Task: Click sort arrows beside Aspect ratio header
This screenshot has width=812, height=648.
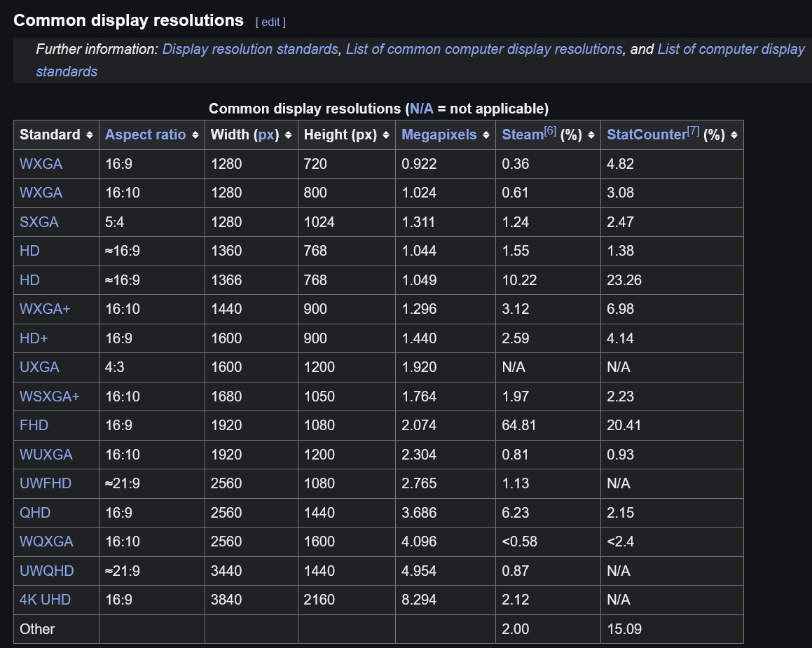Action: (195, 135)
